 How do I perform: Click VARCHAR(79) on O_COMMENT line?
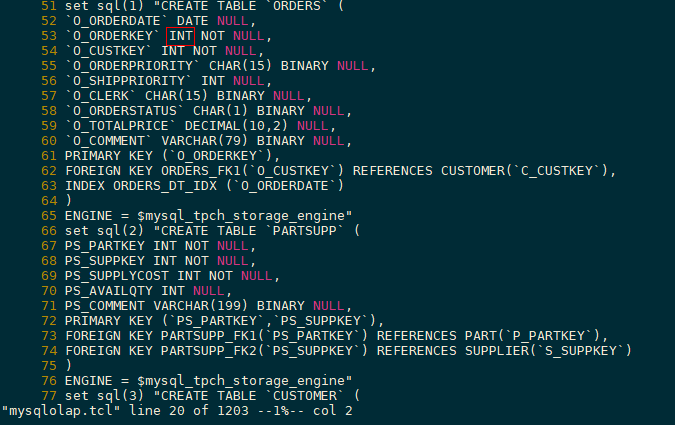(204, 141)
